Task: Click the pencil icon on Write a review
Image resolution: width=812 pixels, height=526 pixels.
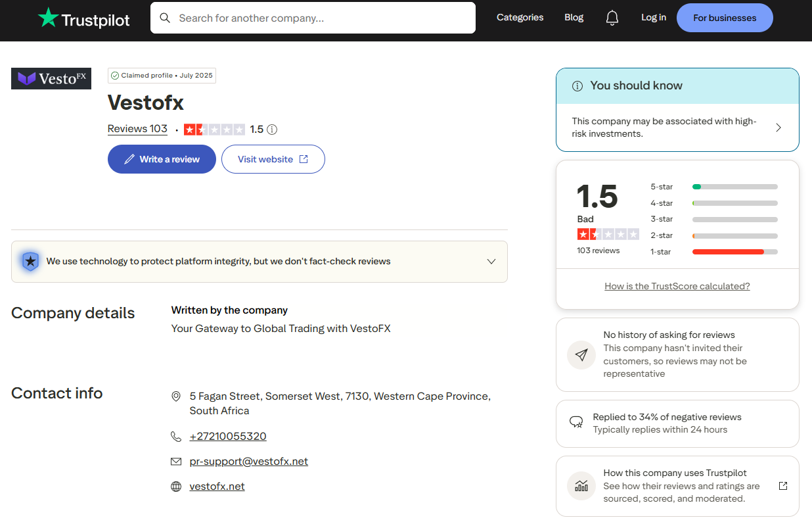Action: point(129,159)
